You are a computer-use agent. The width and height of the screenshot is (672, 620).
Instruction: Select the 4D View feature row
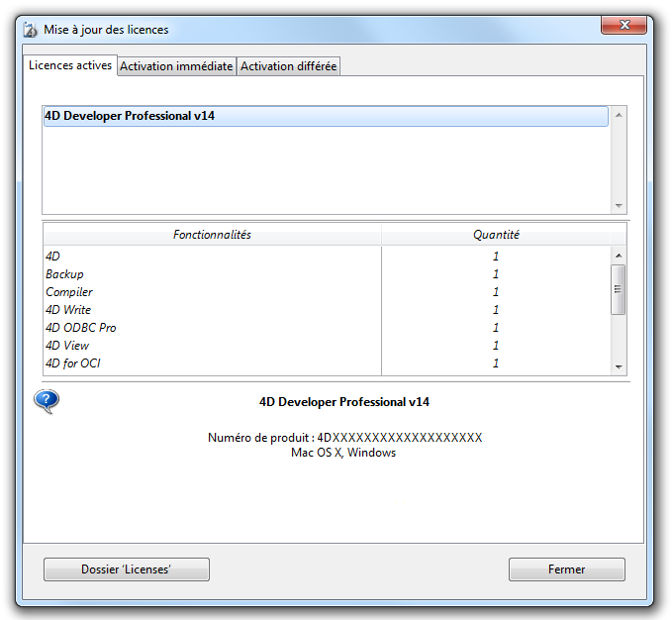pyautogui.click(x=328, y=345)
